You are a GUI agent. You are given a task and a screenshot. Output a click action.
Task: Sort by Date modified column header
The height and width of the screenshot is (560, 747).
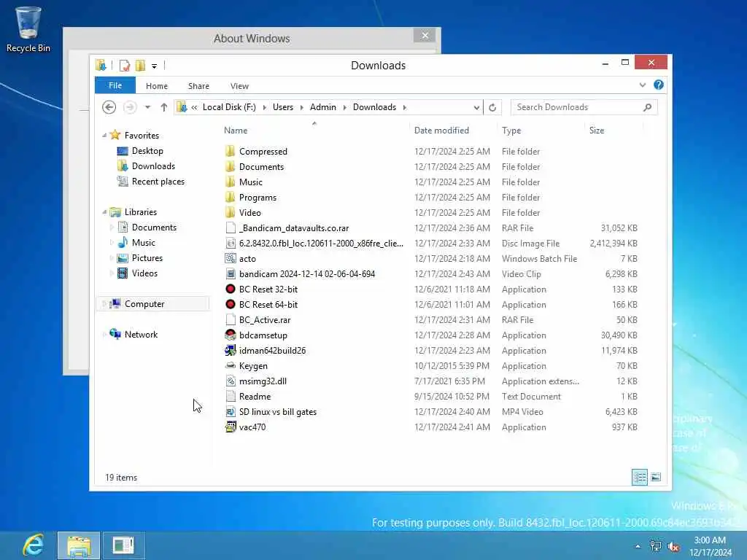(441, 130)
